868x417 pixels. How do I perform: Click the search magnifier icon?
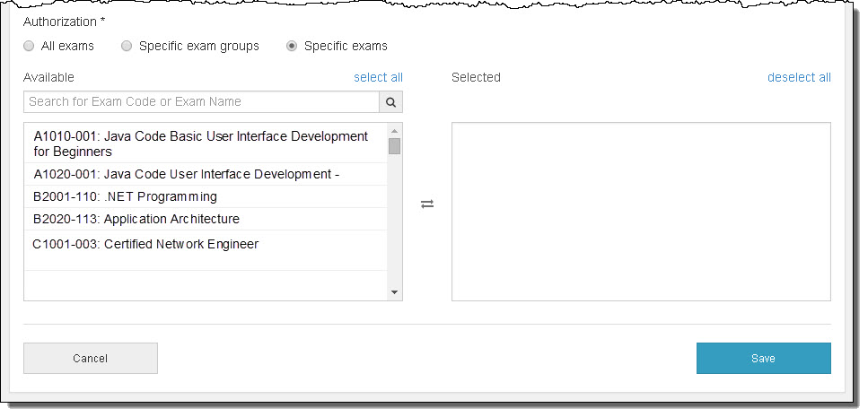click(390, 102)
